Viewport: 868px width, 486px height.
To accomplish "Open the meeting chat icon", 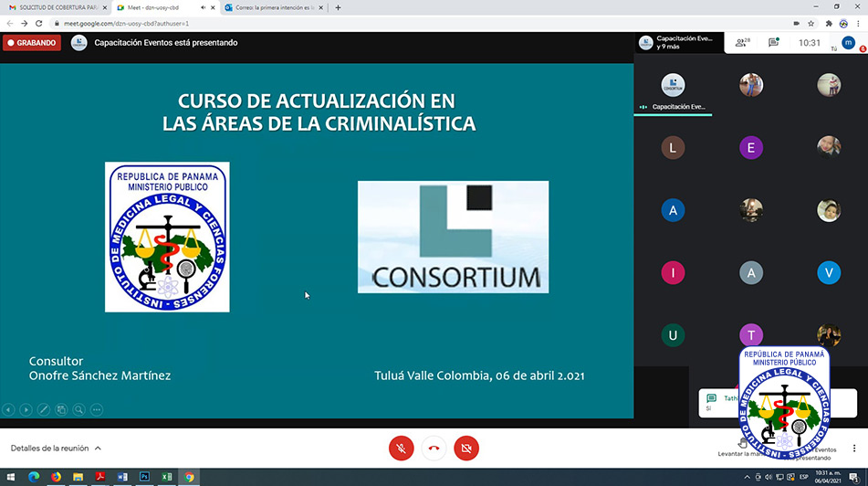I will [x=774, y=43].
